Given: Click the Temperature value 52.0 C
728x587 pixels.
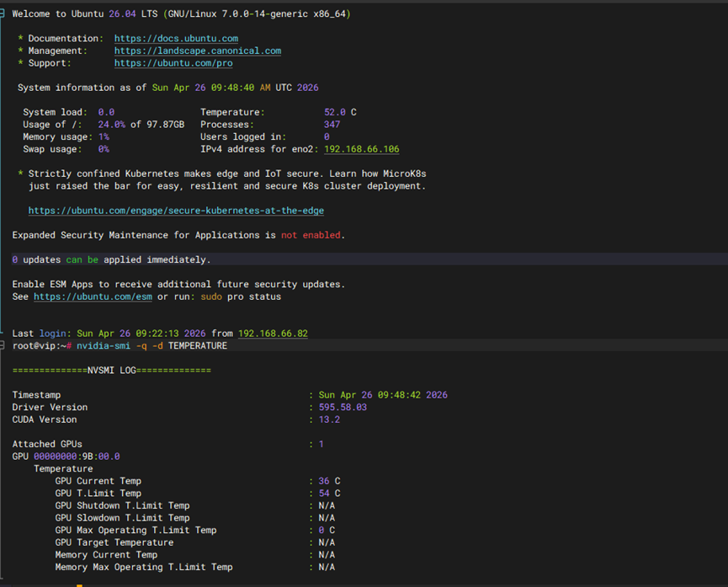Looking at the screenshot, I should [x=340, y=112].
